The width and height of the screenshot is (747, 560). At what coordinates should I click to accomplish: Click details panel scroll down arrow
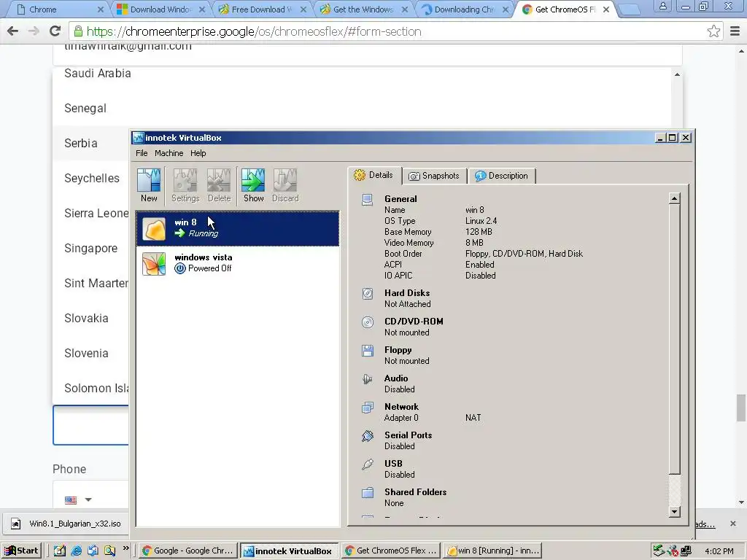pos(674,512)
